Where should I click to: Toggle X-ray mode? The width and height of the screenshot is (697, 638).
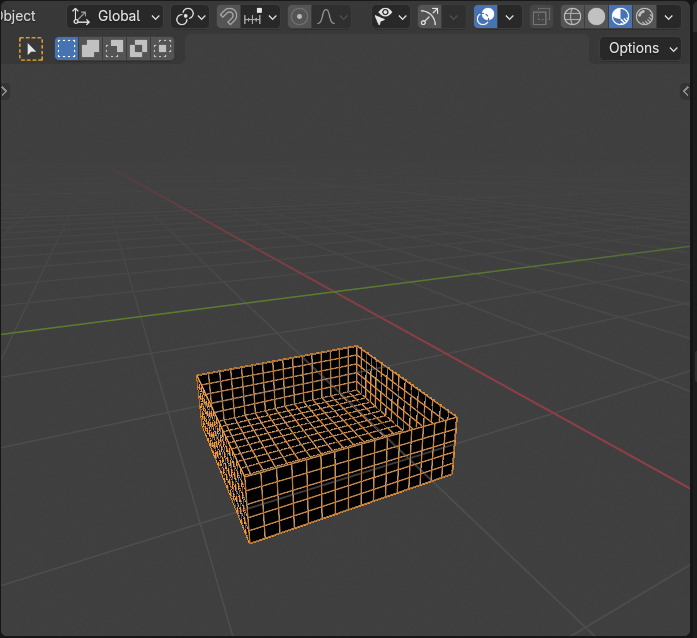541,17
